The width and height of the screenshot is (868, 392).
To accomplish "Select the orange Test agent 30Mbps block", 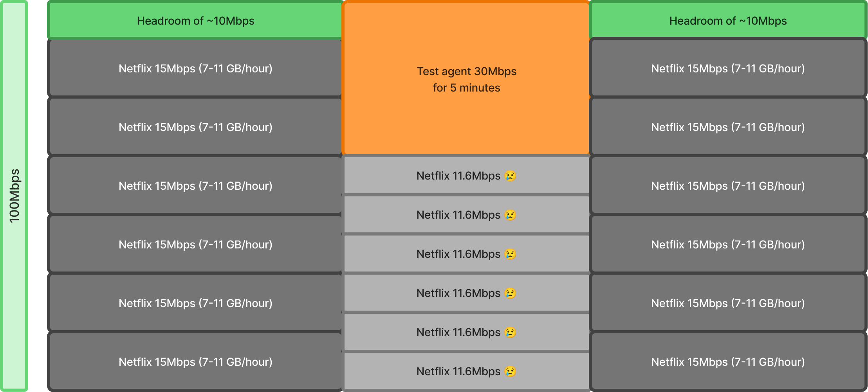I will (x=466, y=79).
